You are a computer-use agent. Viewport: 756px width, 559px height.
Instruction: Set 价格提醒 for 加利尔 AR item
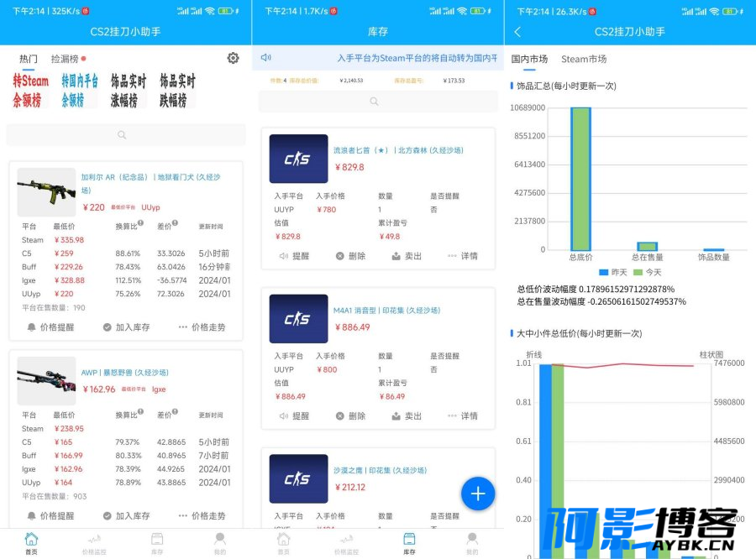(x=50, y=327)
